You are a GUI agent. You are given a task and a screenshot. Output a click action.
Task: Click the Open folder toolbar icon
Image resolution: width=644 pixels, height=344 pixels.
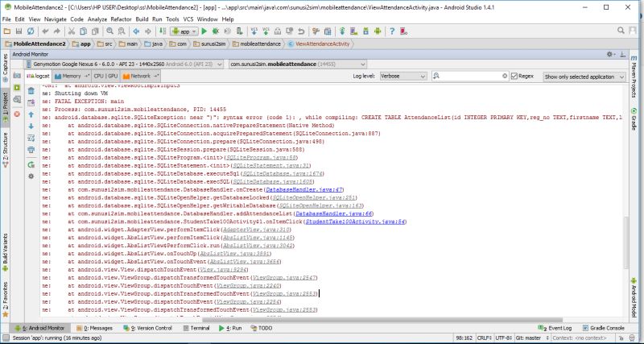[x=6, y=31]
